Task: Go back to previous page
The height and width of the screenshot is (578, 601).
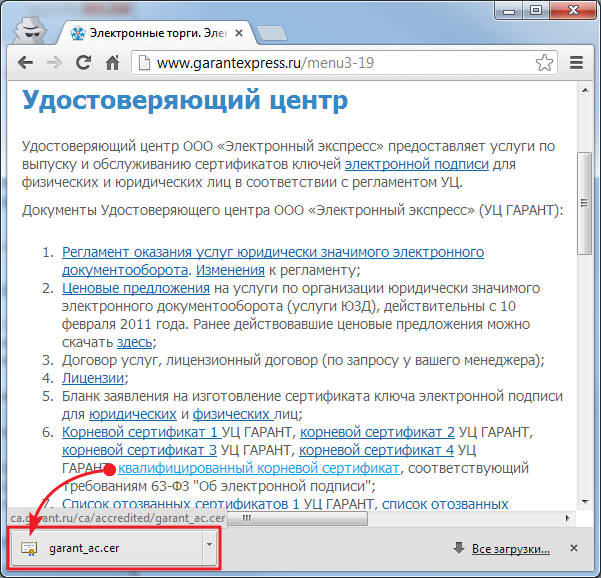Action: pos(26,62)
